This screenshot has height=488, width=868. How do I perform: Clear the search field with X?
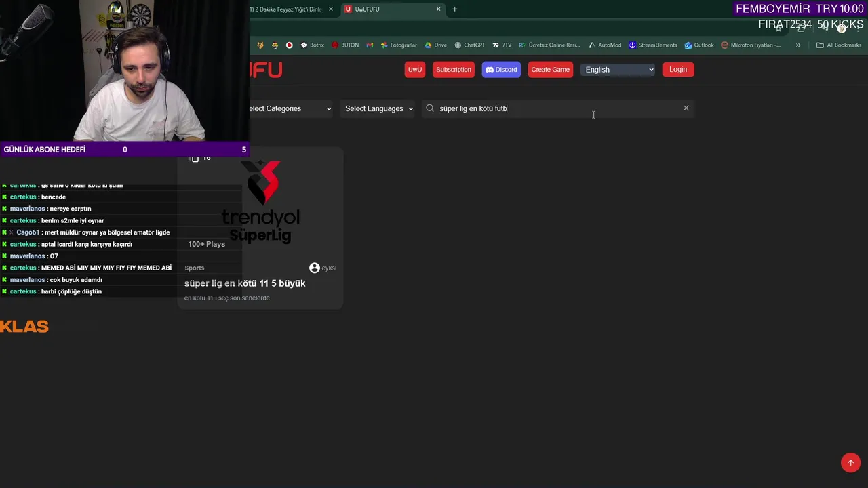click(686, 108)
